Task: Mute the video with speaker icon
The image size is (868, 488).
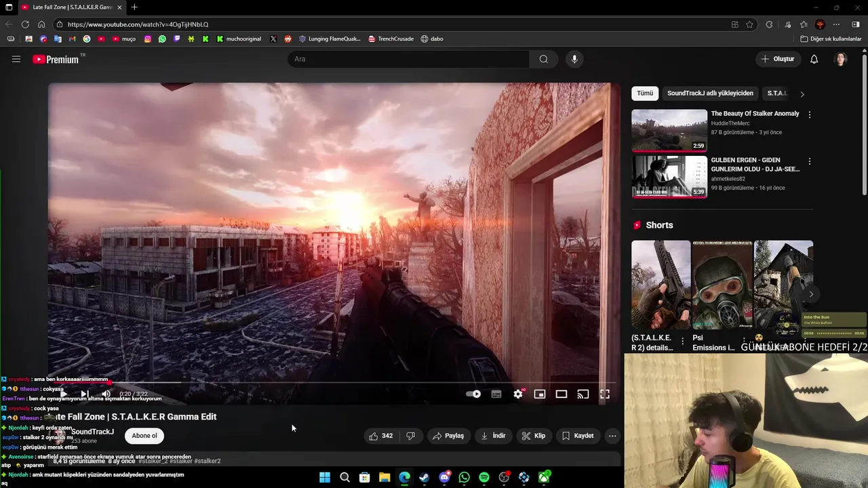Action: click(x=106, y=394)
